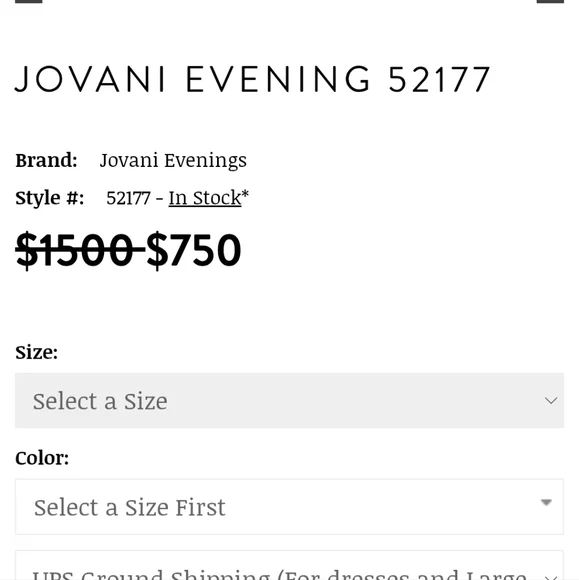Click the sale price $750

click(x=194, y=250)
